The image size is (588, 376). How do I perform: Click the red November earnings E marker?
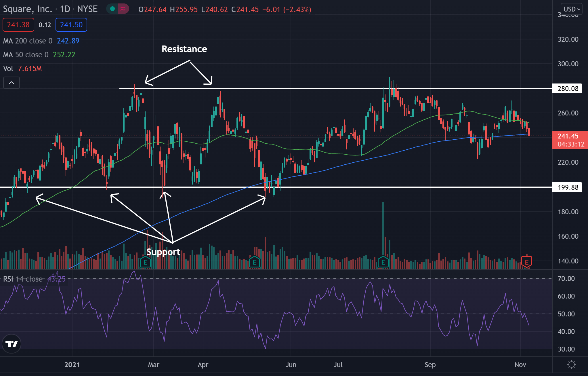[x=527, y=262]
